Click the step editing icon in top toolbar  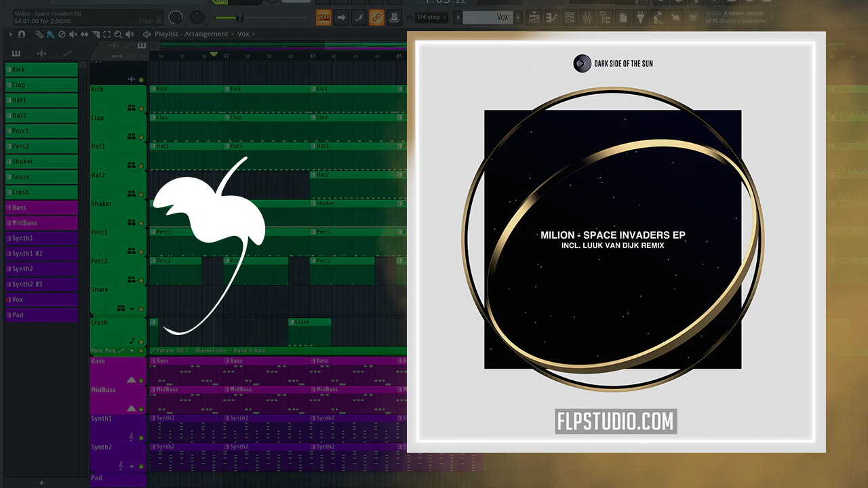[x=359, y=17]
